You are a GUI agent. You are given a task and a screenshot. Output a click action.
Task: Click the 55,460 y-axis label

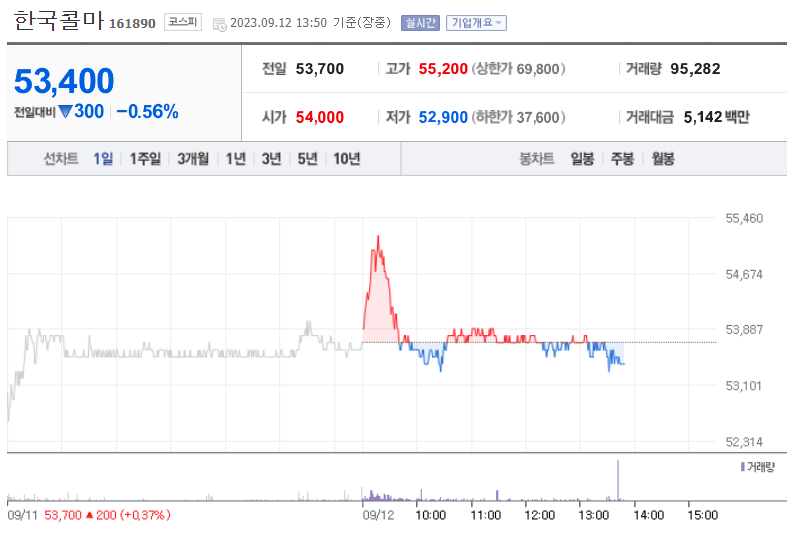(744, 218)
